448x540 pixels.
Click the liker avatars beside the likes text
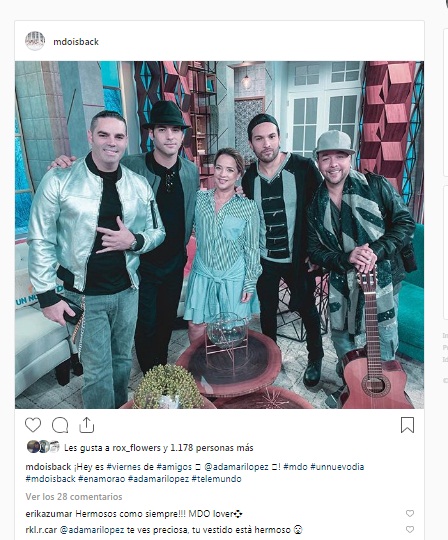(43, 447)
